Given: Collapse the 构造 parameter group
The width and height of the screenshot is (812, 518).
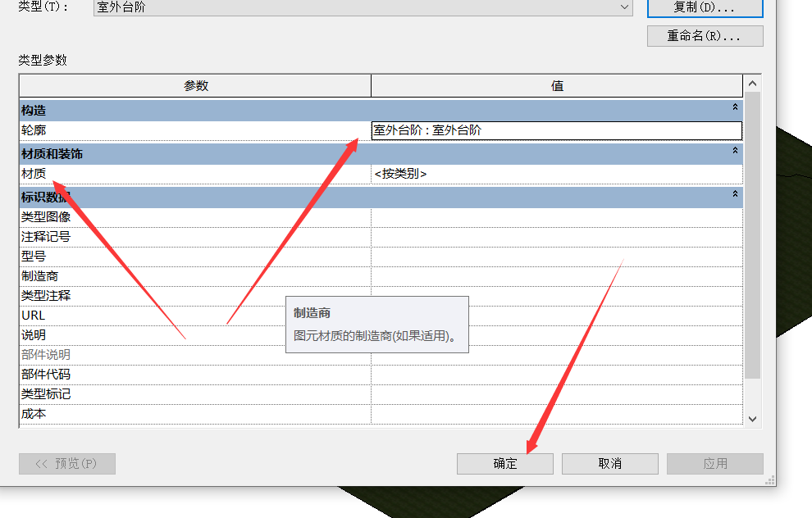Looking at the screenshot, I should point(735,107).
